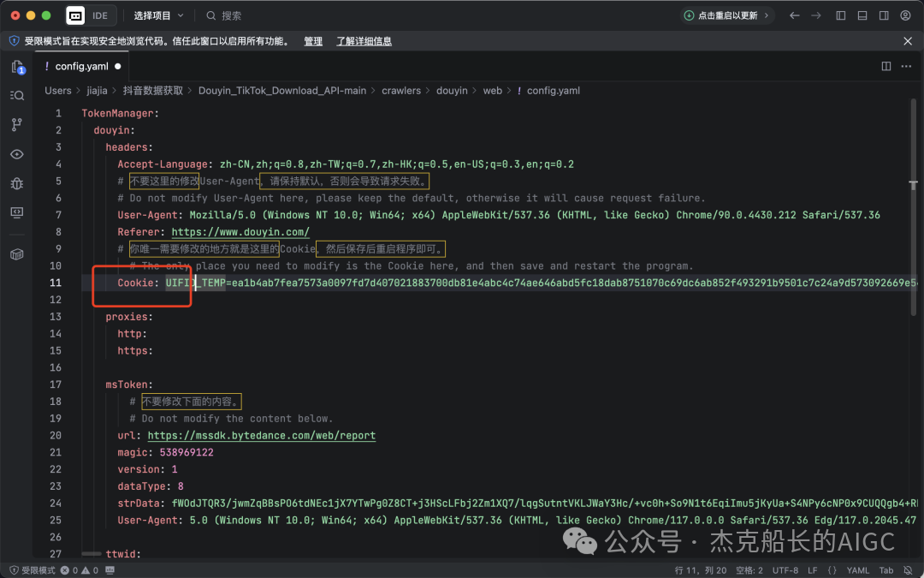Click UTF-8 encoding in status bar
The image size is (924, 578).
[785, 570]
